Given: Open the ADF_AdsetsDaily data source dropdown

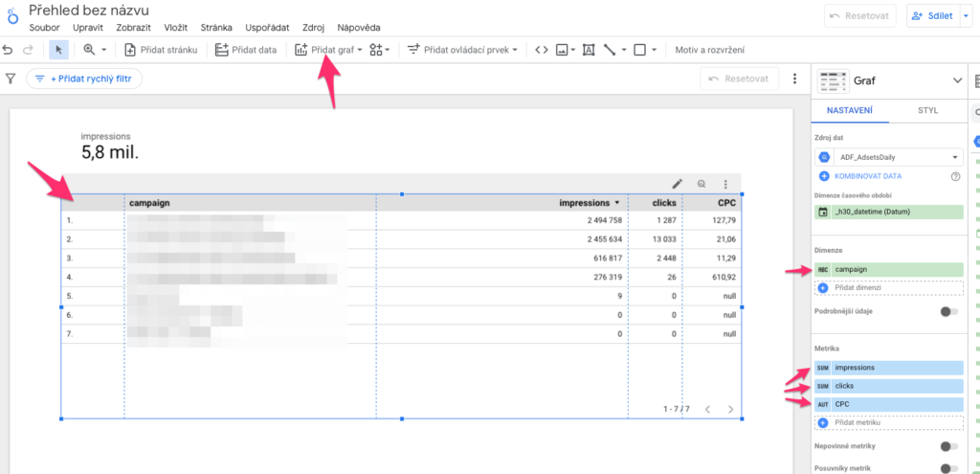Looking at the screenshot, I should (x=889, y=157).
